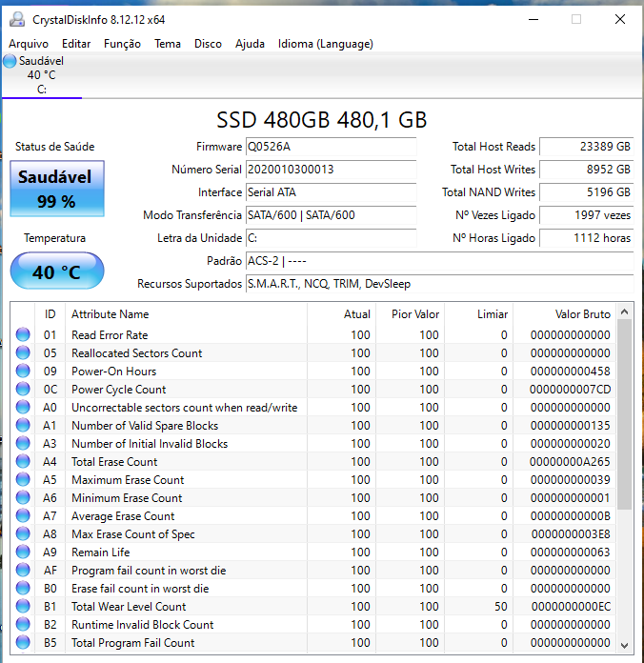Select raw value 000000000063 in Remain Life row
This screenshot has height=663, width=644.
(570, 552)
